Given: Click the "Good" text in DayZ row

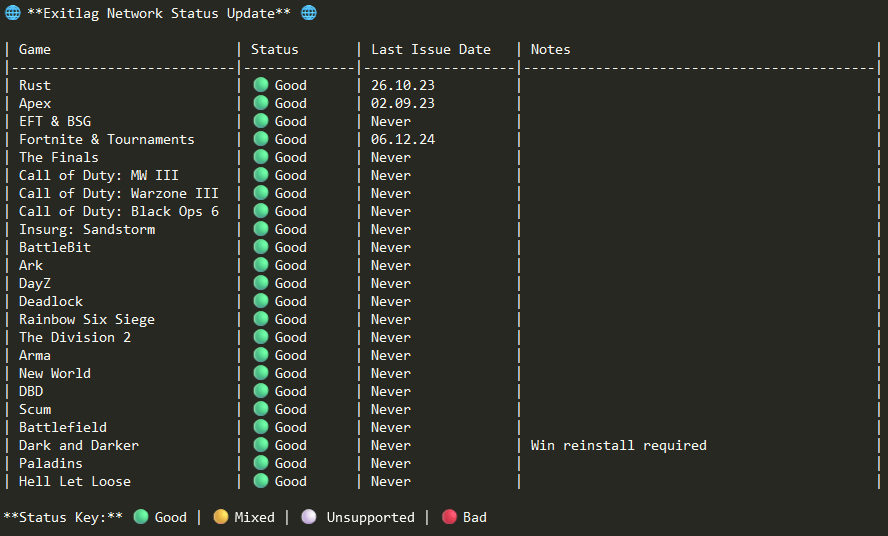Looking at the screenshot, I should click(x=291, y=283).
